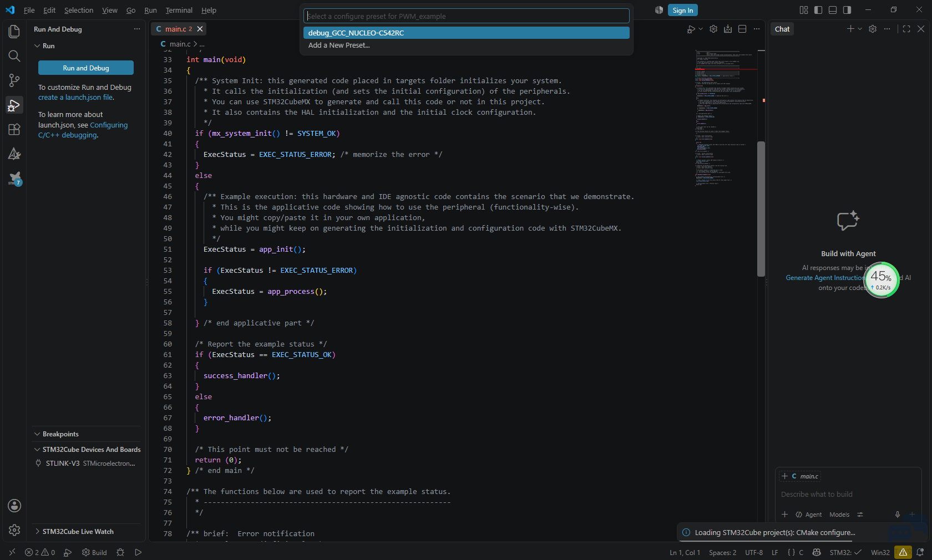Click the editor vertical scrollbar thumb
932x560 pixels.
pyautogui.click(x=761, y=208)
